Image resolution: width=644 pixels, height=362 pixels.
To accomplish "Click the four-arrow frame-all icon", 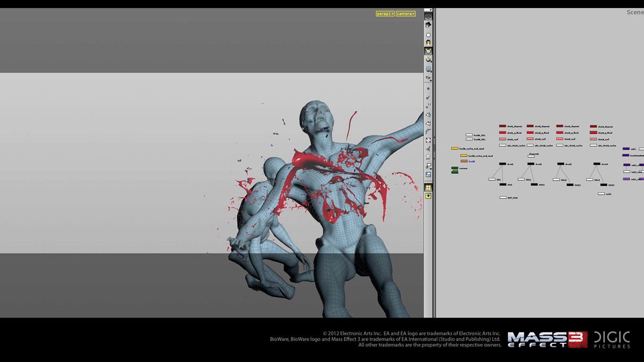I will (x=428, y=140).
